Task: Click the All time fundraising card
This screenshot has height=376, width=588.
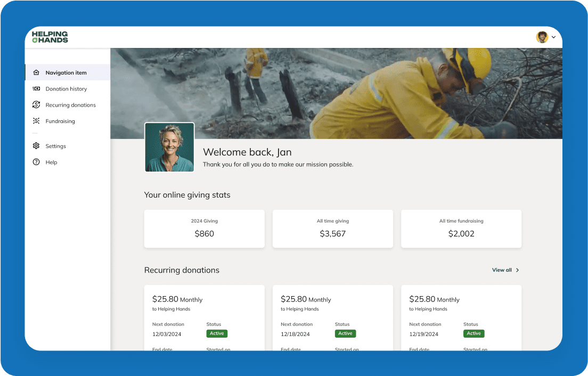Action: (x=461, y=228)
